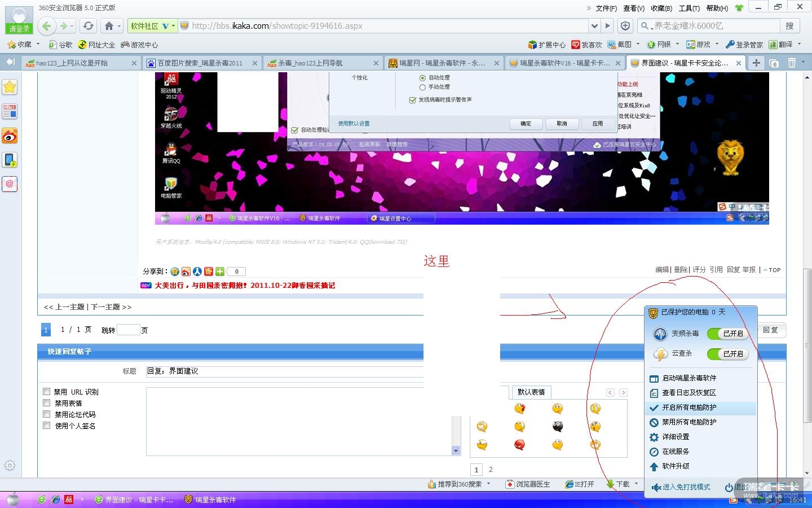Viewport: 812px width, 508px height.
Task: Switch to the 百度图片搜索 tab
Action: click(201, 63)
